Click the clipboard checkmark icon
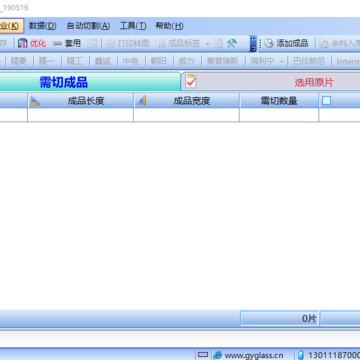Screen dimensions: 360x360 point(191,81)
